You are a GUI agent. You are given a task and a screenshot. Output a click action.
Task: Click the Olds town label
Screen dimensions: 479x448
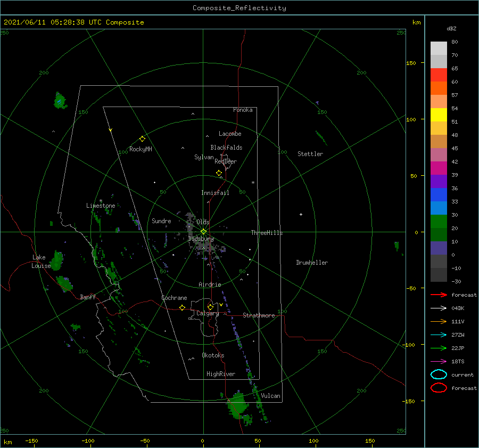203,222
